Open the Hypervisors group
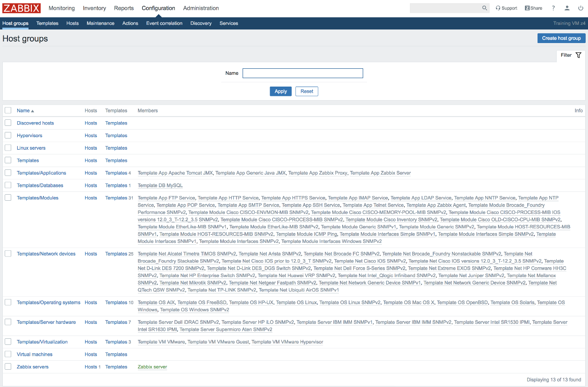588x387 pixels. pos(29,136)
